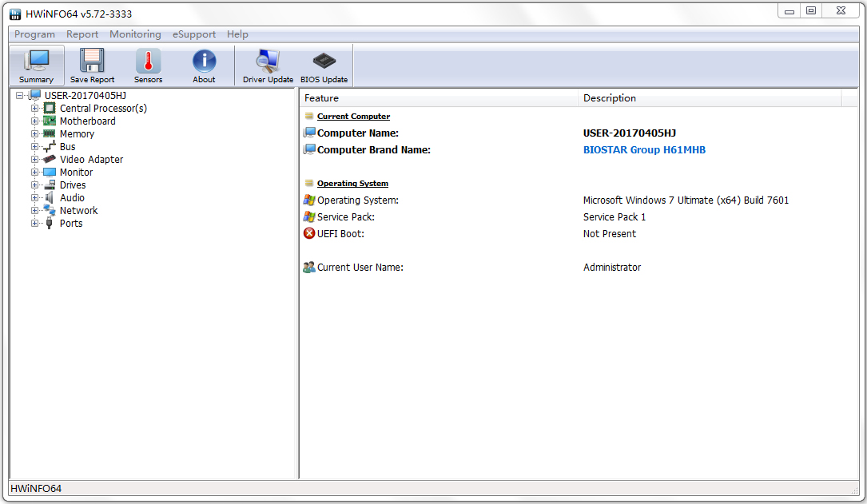Screen dimensions: 867x504
Task: Launch the BIOS Update tool
Action: pyautogui.click(x=324, y=65)
